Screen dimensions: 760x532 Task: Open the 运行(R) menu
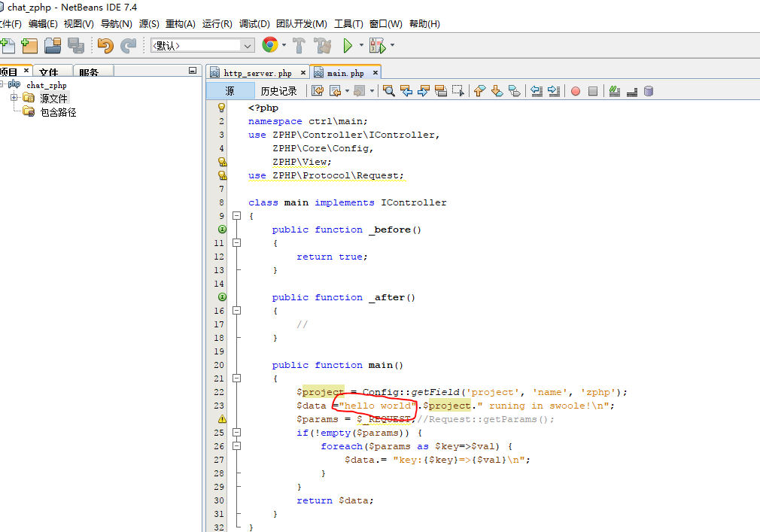[217, 24]
